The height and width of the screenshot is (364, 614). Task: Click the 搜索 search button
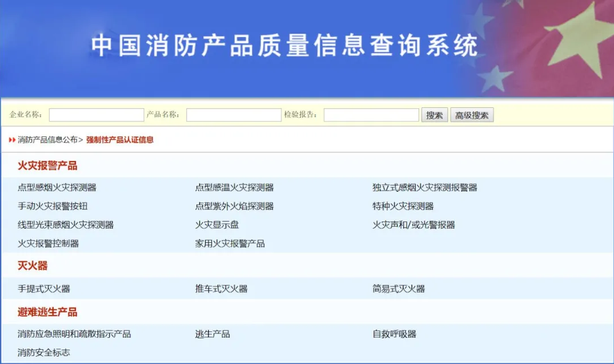(434, 114)
